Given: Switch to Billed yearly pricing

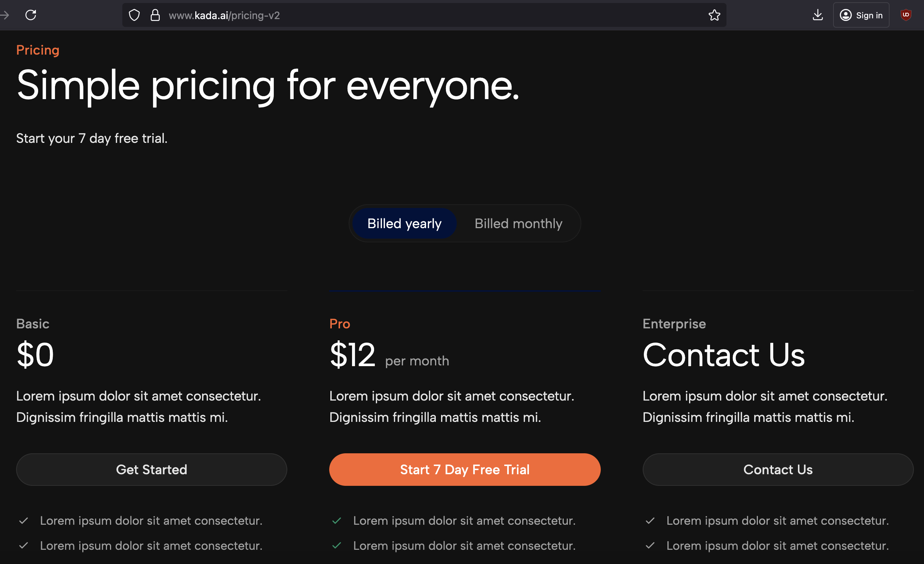Looking at the screenshot, I should point(404,224).
